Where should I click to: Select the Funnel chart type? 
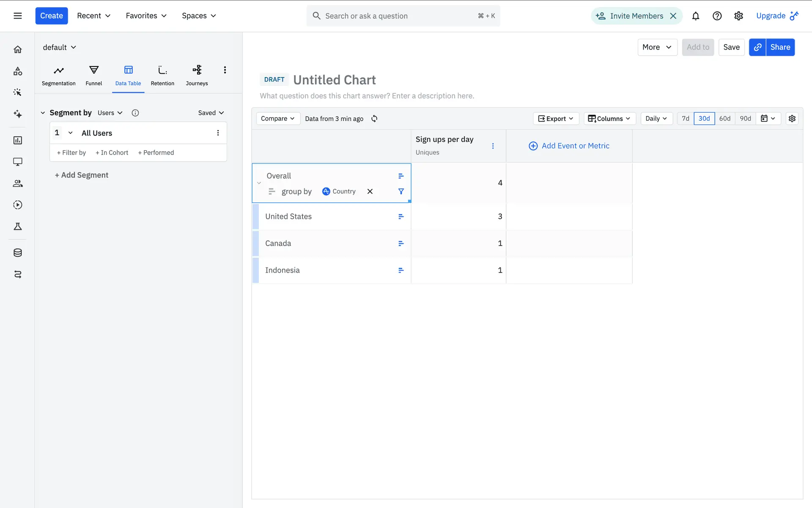tap(93, 75)
